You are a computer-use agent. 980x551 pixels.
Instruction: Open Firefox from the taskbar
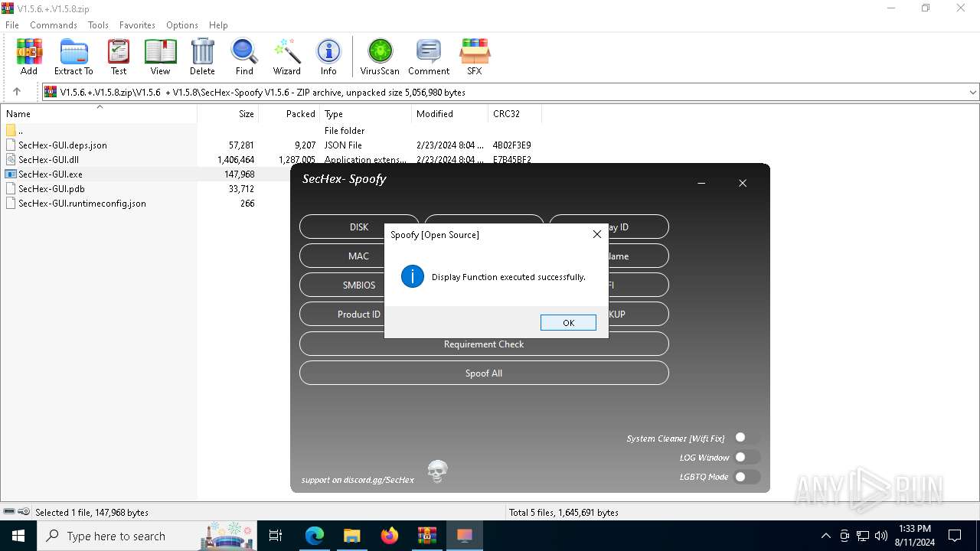point(390,536)
